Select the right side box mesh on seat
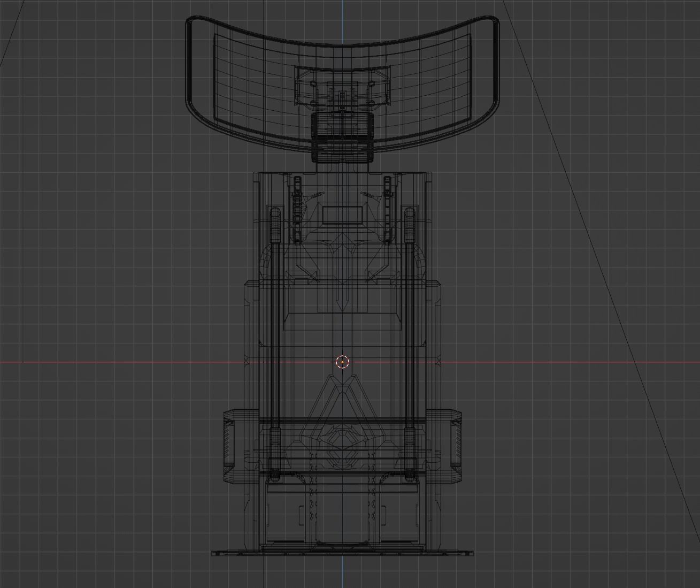This screenshot has height=588, width=700. click(x=444, y=447)
